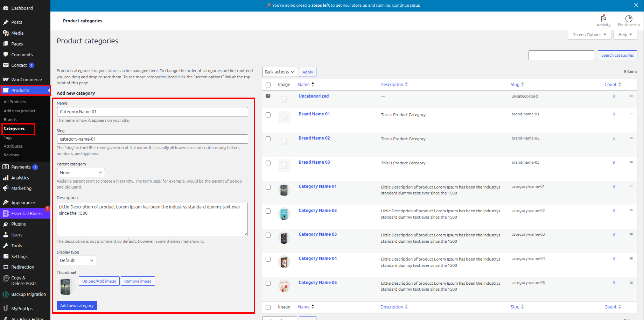Click the Continue setup link
The height and width of the screenshot is (320, 644).
(406, 5)
